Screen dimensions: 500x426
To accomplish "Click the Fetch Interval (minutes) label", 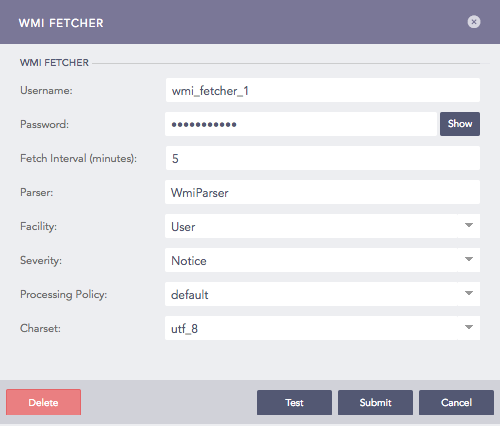I will click(x=79, y=158).
